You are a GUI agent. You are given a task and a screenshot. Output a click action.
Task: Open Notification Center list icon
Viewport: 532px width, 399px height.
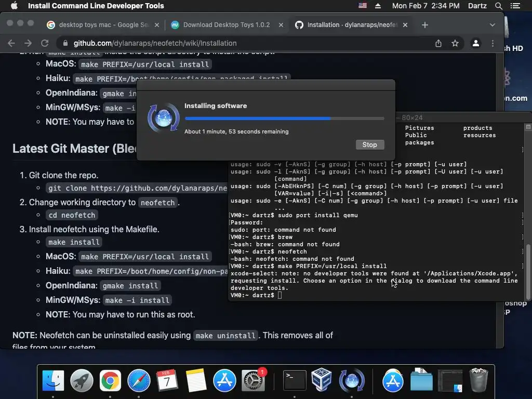tap(515, 6)
